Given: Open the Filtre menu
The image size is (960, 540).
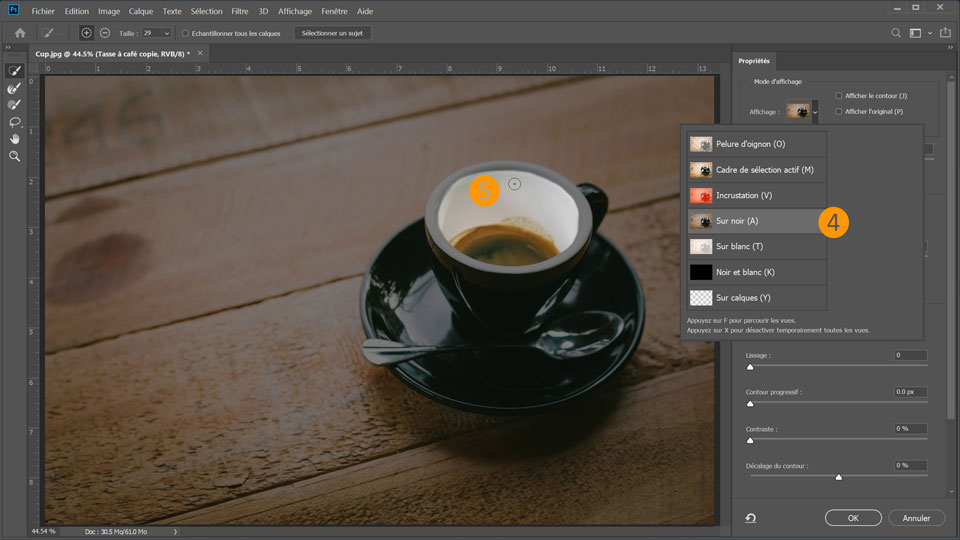Looking at the screenshot, I should point(240,11).
